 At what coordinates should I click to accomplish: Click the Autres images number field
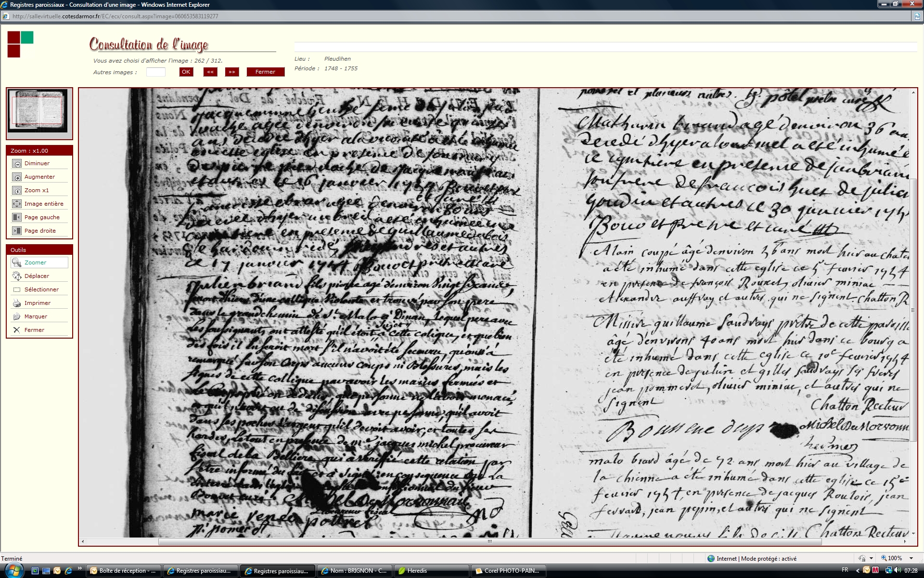click(x=155, y=72)
